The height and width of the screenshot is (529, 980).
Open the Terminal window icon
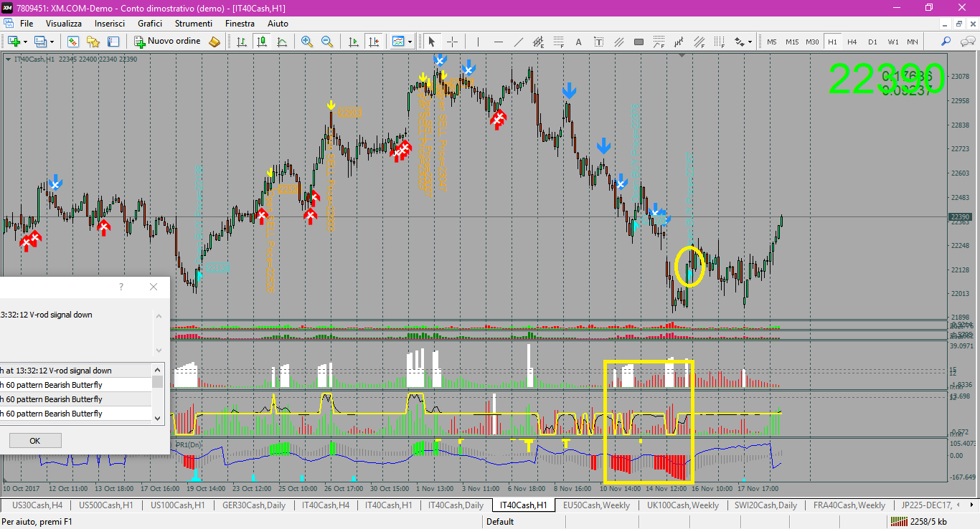coord(113,42)
